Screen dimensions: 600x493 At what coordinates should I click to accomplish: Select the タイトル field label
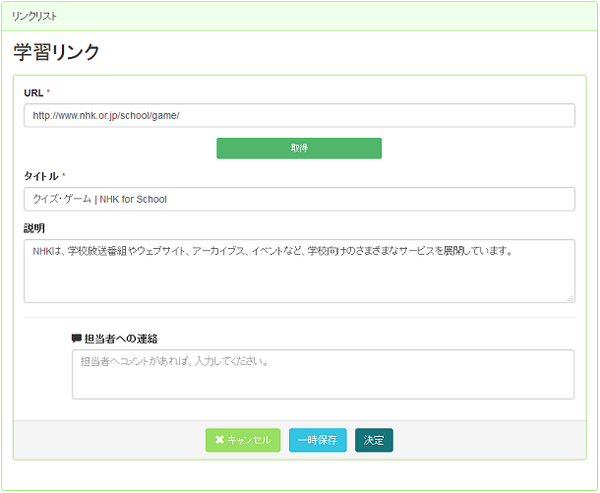pos(41,176)
